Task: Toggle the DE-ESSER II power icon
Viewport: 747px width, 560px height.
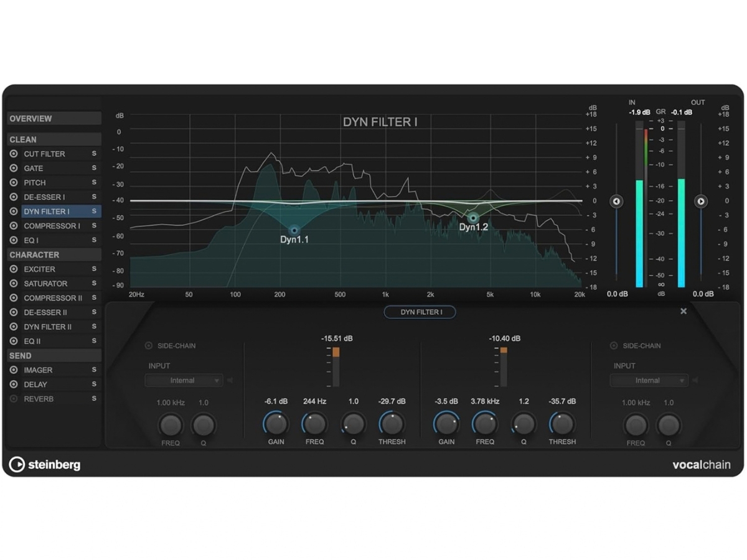Action: [x=14, y=312]
